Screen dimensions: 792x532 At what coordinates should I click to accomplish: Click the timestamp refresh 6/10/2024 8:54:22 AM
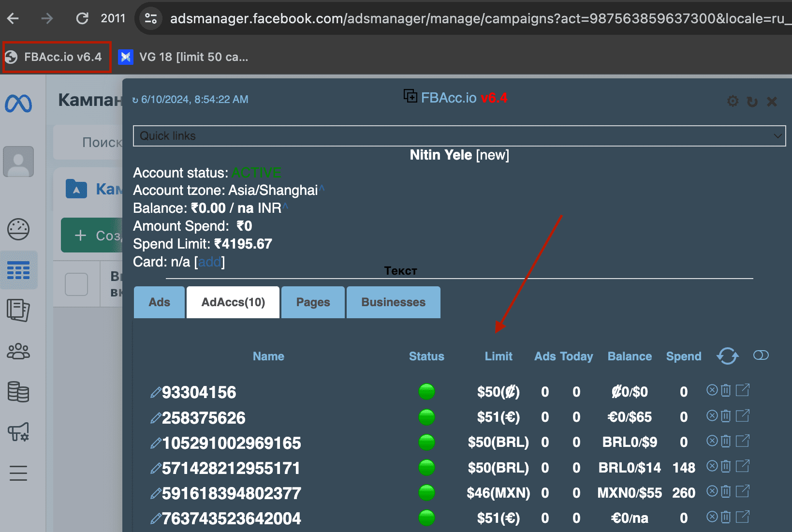click(x=191, y=100)
